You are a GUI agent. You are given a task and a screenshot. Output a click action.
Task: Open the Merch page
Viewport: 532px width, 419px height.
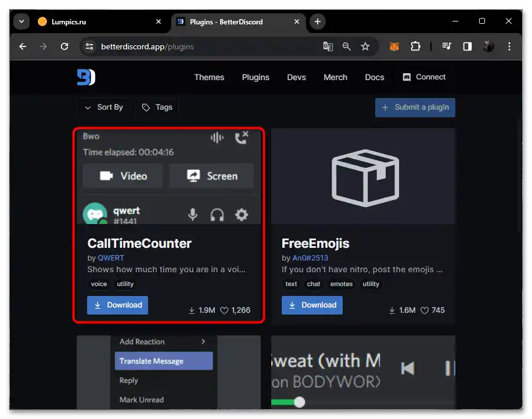click(x=335, y=77)
